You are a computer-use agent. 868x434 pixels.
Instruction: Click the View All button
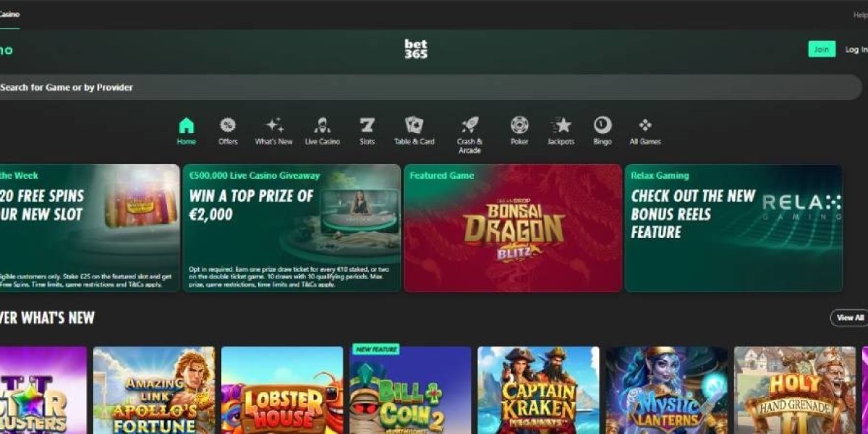(850, 318)
